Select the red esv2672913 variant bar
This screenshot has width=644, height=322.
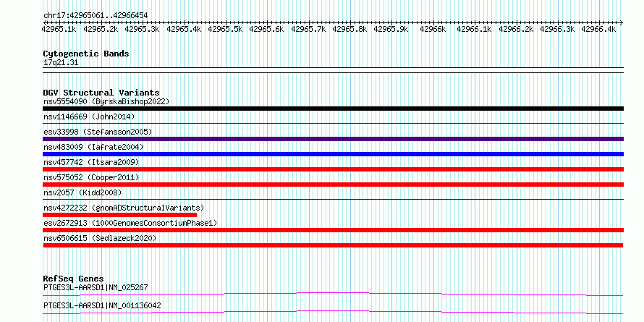[333, 230]
